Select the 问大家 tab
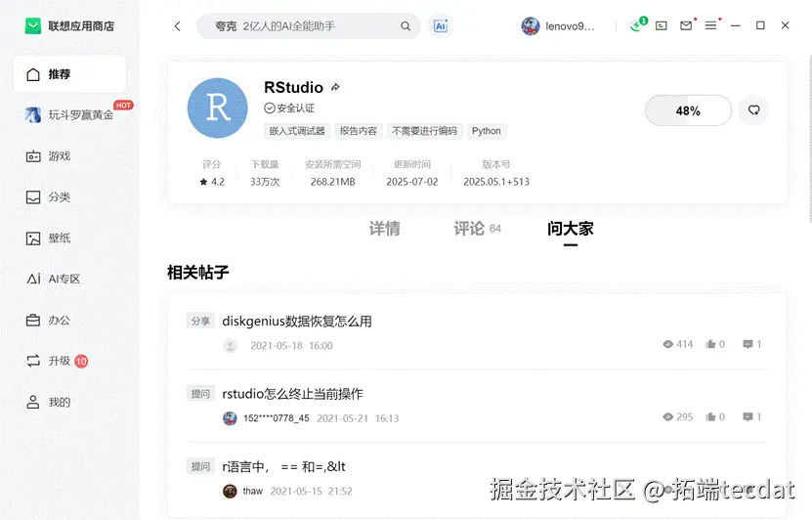Viewport: 812px width, 520px height. click(x=571, y=229)
